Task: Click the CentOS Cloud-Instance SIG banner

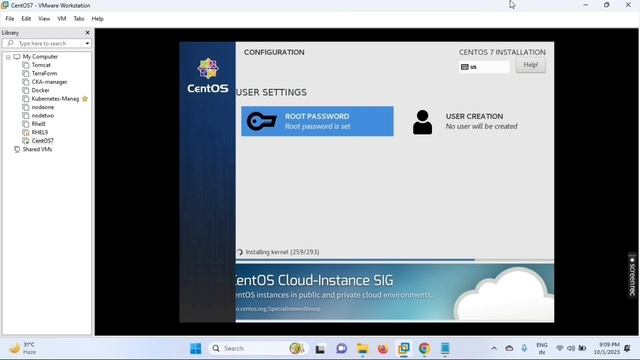Action: (x=394, y=292)
